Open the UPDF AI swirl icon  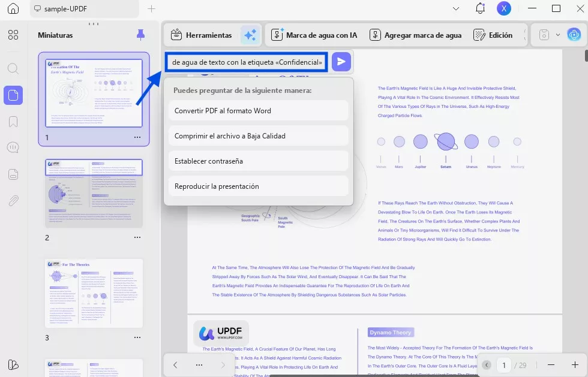coord(574,35)
